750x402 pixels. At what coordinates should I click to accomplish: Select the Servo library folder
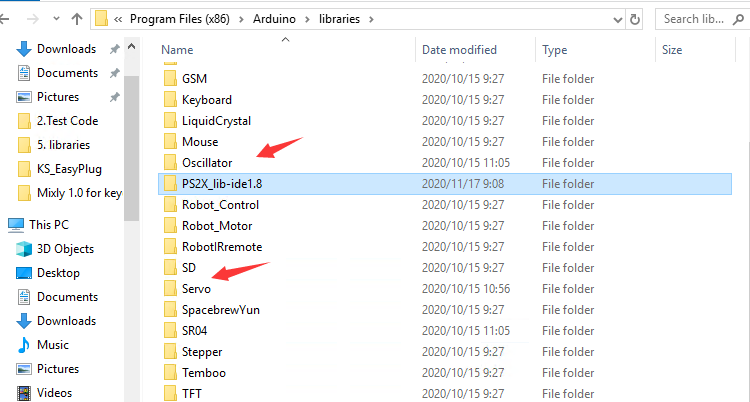click(x=196, y=289)
